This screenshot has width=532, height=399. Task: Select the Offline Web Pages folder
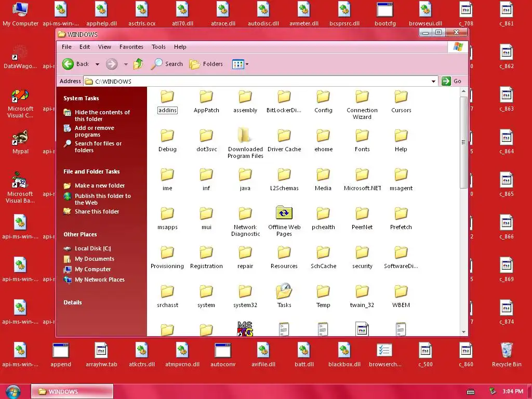[284, 221]
